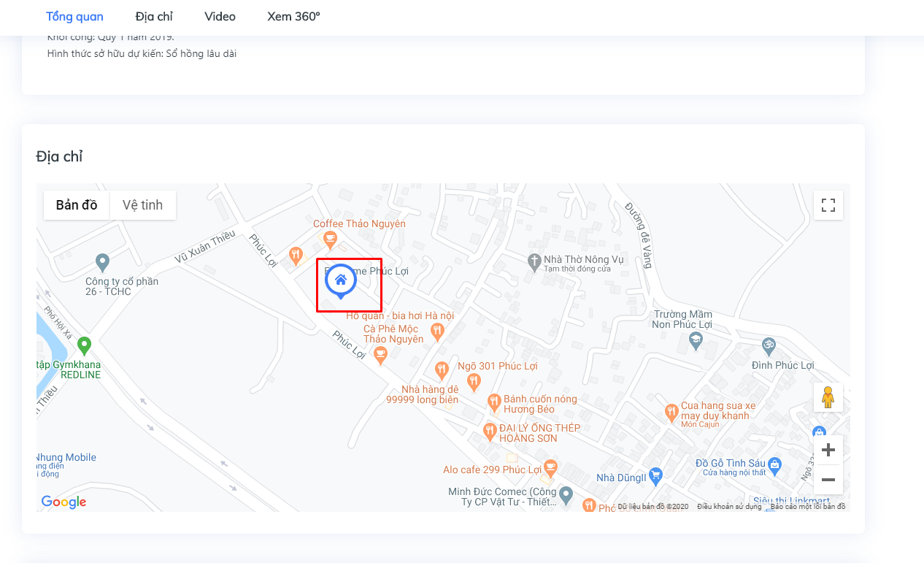This screenshot has height=563, width=924.
Task: Click Nhung Mobile place label
Action: [66, 457]
